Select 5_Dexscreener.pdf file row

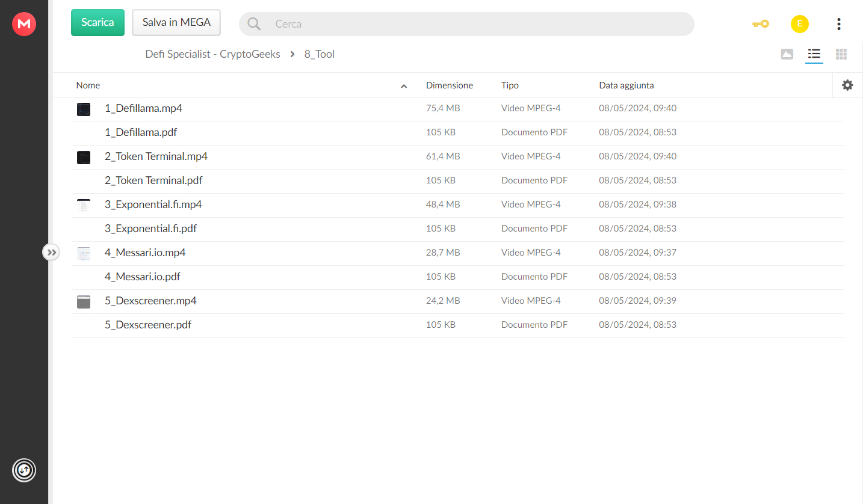pyautogui.click(x=457, y=325)
